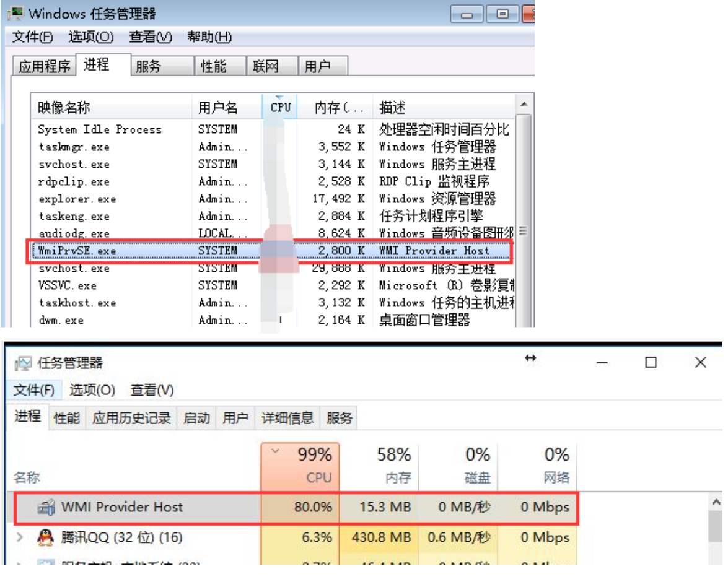Switch to 性能 tab in Windows 任务管理器
The height and width of the screenshot is (582, 728).
click(219, 66)
